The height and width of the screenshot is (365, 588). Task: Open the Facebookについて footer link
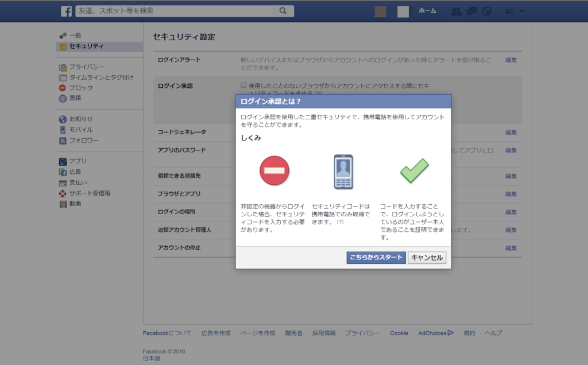167,333
